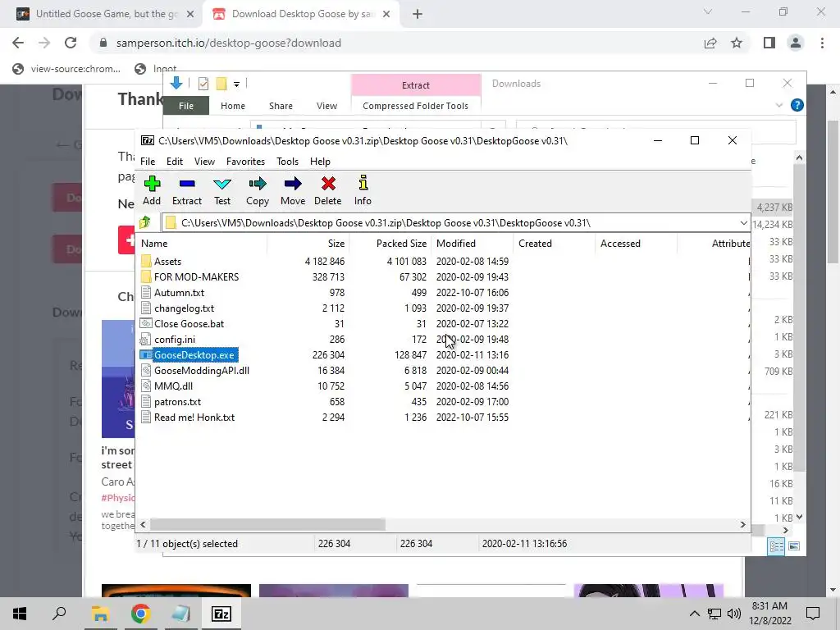Click the Copy toolbar button
Image resolution: width=840 pixels, height=630 pixels.
pyautogui.click(x=257, y=190)
